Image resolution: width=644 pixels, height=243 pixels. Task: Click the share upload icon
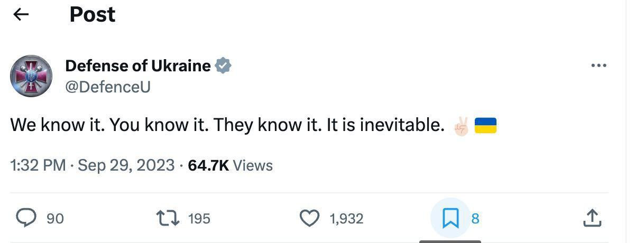coord(592,218)
